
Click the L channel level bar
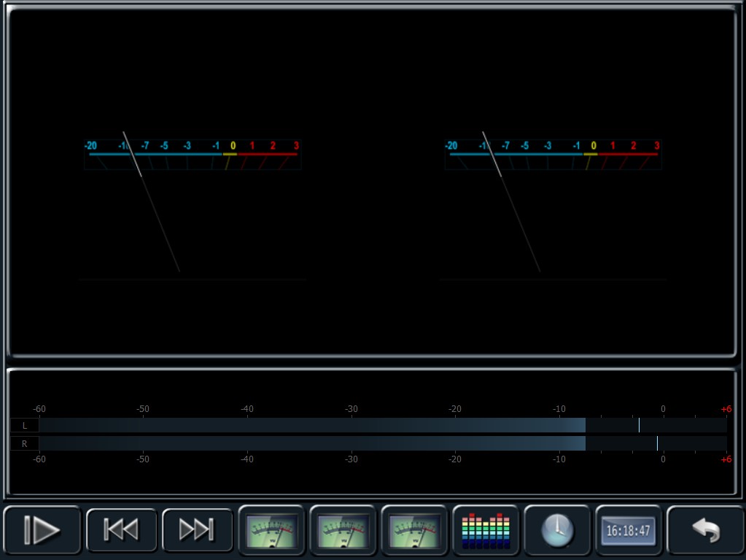tap(312, 425)
